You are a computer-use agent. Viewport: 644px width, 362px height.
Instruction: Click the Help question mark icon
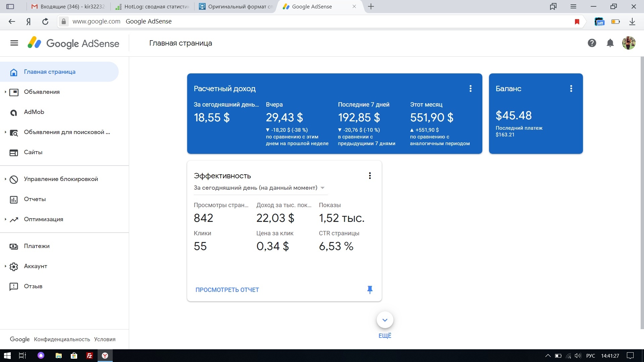point(592,43)
